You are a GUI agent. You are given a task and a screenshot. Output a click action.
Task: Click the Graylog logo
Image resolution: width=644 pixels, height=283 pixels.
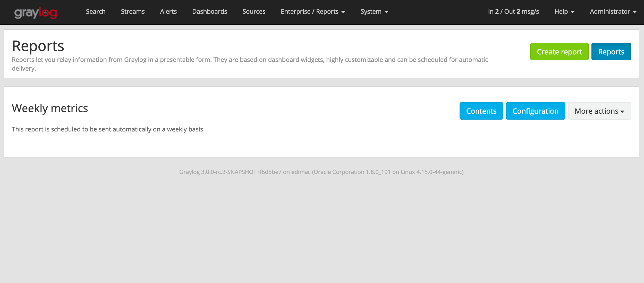pyautogui.click(x=36, y=12)
